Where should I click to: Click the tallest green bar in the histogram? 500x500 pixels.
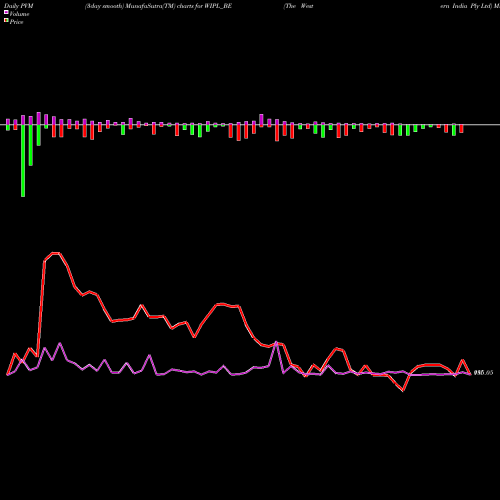[x=23, y=161]
